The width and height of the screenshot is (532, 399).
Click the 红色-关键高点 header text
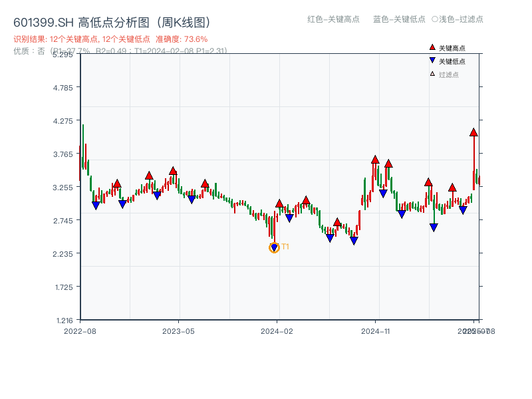tap(332, 19)
